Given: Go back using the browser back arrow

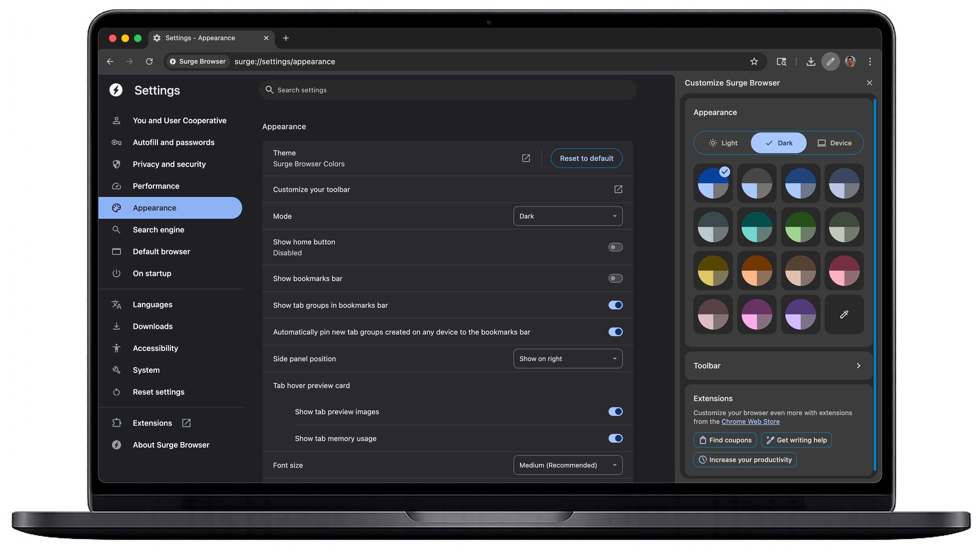Looking at the screenshot, I should [x=110, y=61].
